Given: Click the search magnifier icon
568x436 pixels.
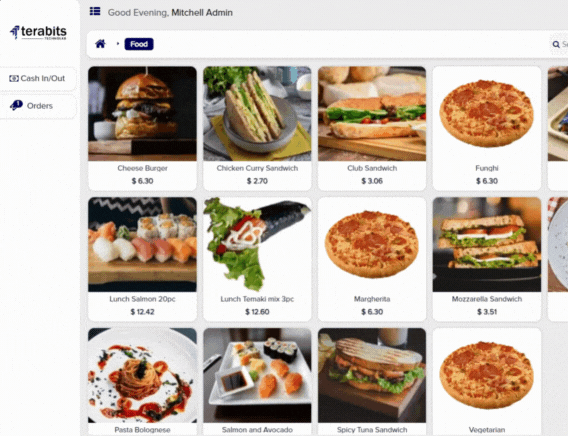Looking at the screenshot, I should point(556,44).
